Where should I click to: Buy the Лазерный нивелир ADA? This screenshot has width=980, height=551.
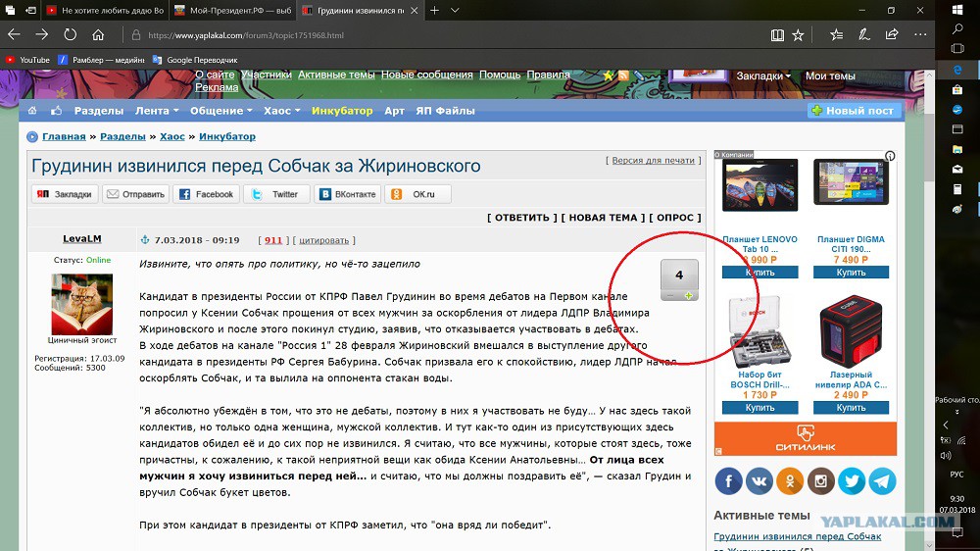[851, 407]
